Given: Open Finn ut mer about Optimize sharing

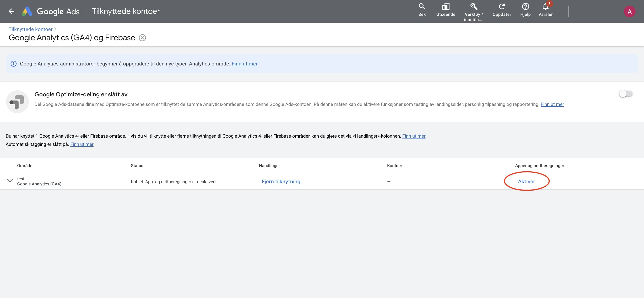Looking at the screenshot, I should click(x=552, y=104).
